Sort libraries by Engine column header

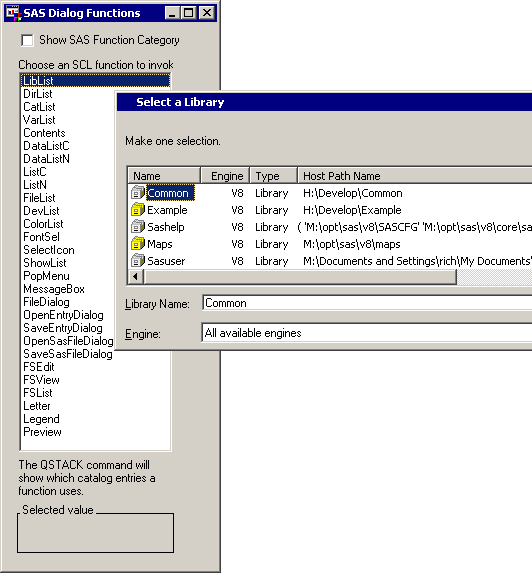tap(225, 176)
